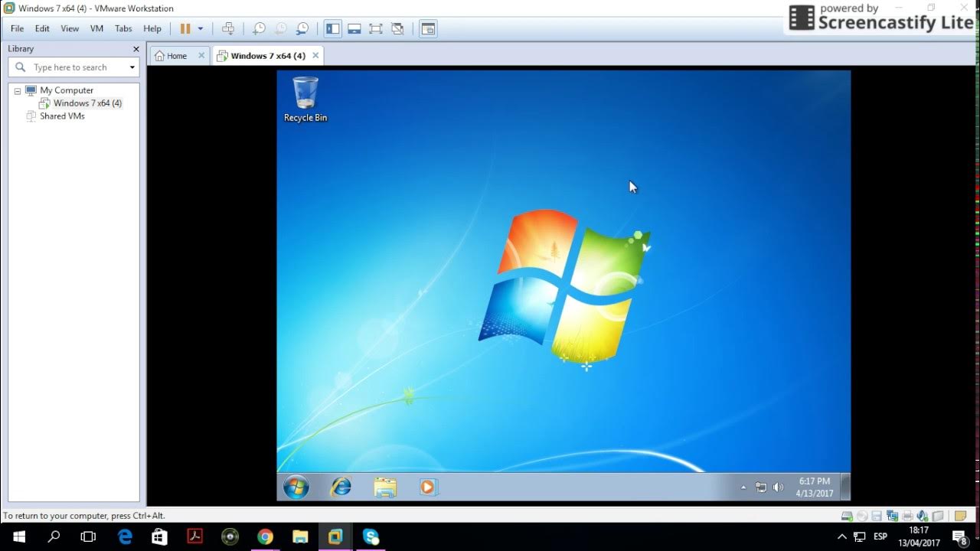Collapse the My Computer tree node
The width and height of the screenshot is (980, 551).
tap(18, 90)
